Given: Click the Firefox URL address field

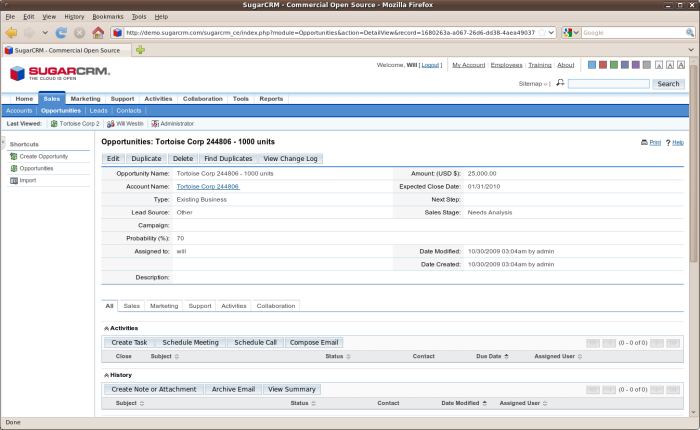Looking at the screenshot, I should (330, 33).
